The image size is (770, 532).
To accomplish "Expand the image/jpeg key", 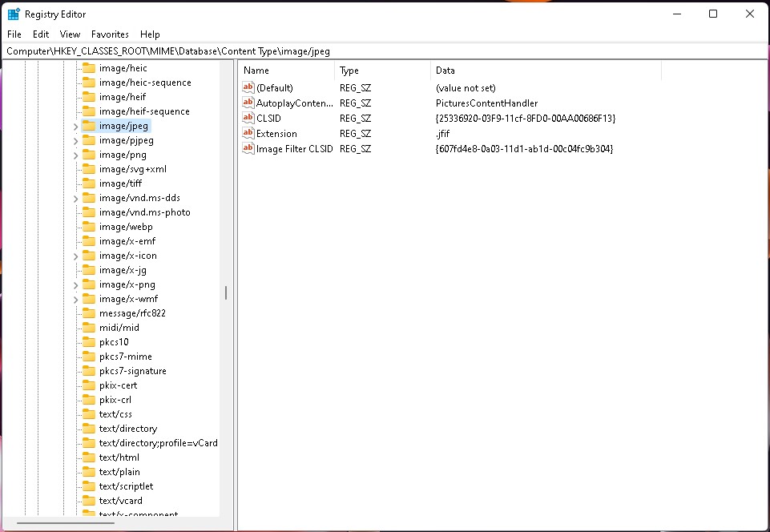I will [x=75, y=127].
